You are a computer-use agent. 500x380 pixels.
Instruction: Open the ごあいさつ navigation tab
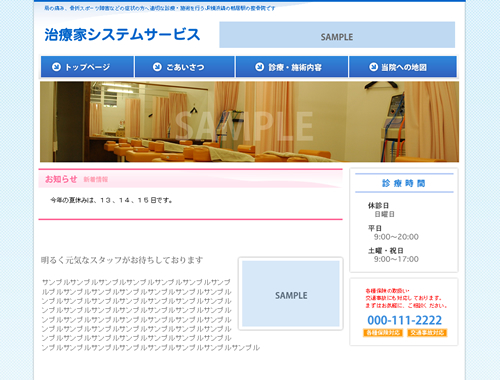pos(185,67)
